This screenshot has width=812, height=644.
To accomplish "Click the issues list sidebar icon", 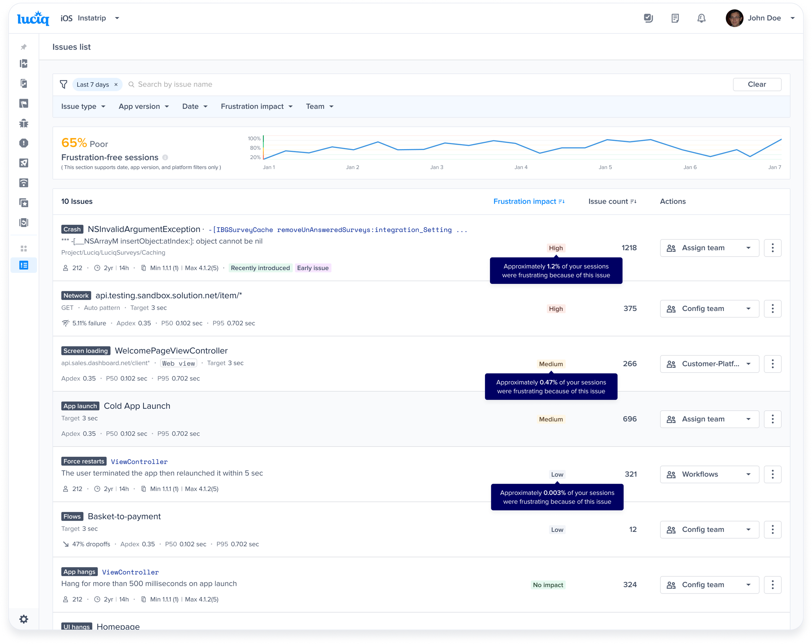I will pyautogui.click(x=24, y=265).
